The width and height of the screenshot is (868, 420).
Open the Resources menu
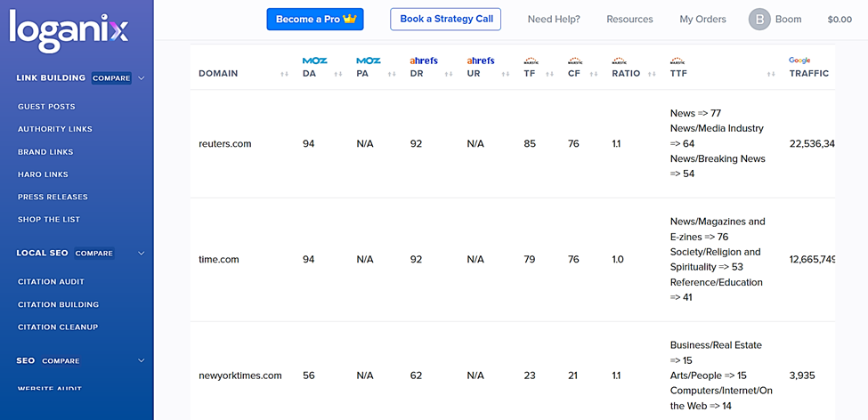(x=629, y=20)
